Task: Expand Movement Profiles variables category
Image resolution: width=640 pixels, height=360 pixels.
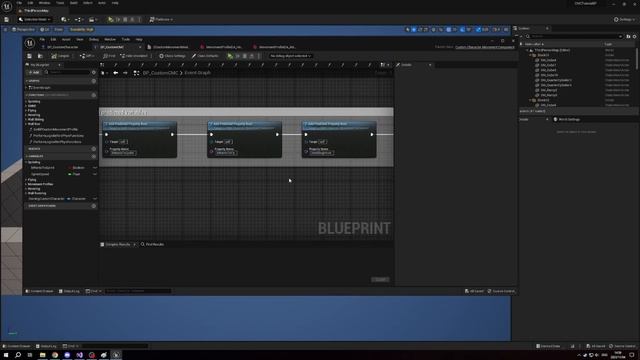Action: click(x=26, y=184)
